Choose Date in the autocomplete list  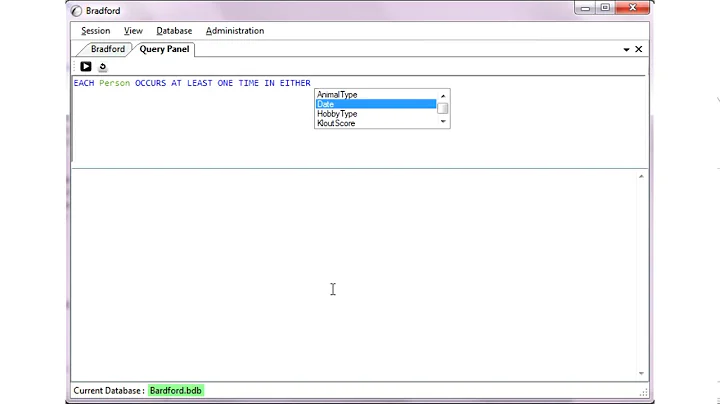[x=376, y=104]
